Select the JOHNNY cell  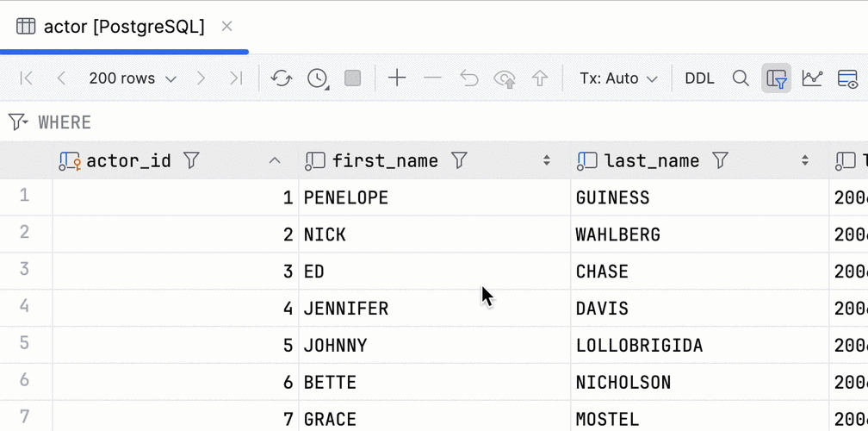coord(435,346)
